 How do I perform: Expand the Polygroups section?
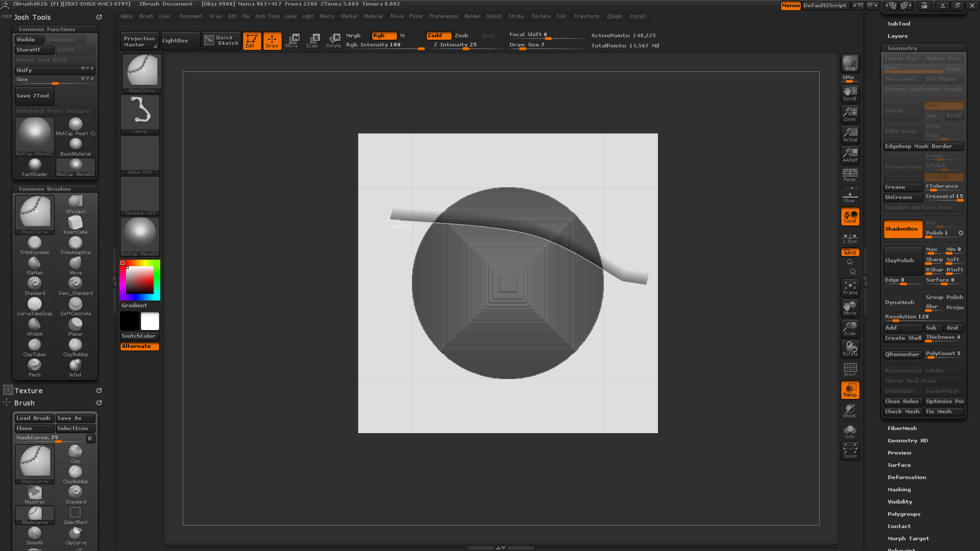tap(903, 514)
